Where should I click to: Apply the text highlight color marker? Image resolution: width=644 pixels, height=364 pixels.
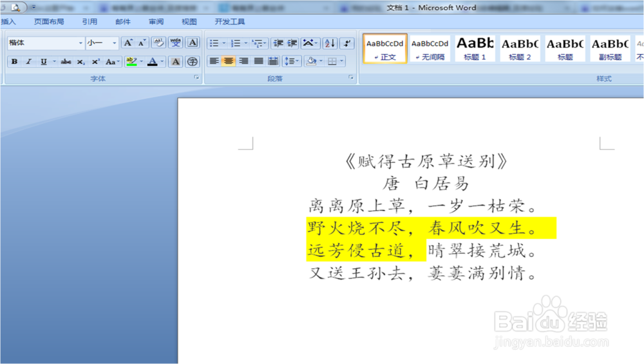[x=131, y=62]
